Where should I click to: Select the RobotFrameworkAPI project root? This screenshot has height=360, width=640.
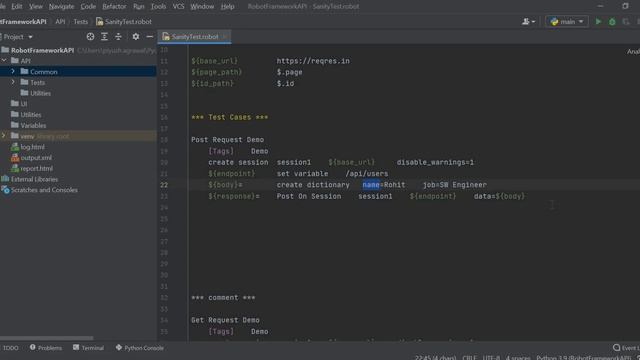tap(42, 50)
